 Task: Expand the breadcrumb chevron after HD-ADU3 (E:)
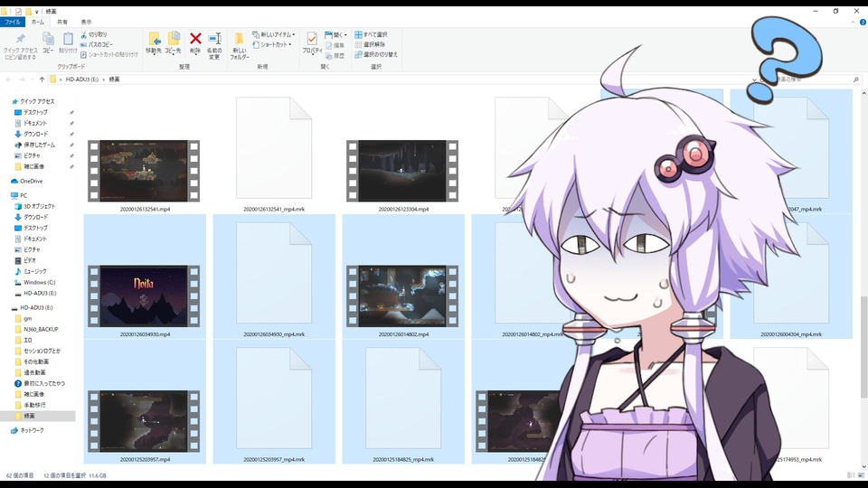click(x=103, y=80)
